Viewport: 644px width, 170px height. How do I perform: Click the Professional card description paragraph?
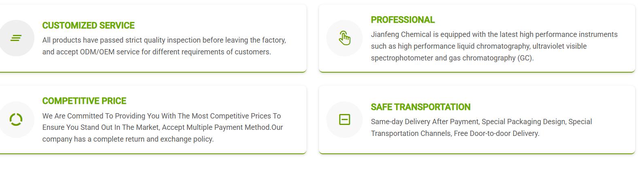[494, 46]
